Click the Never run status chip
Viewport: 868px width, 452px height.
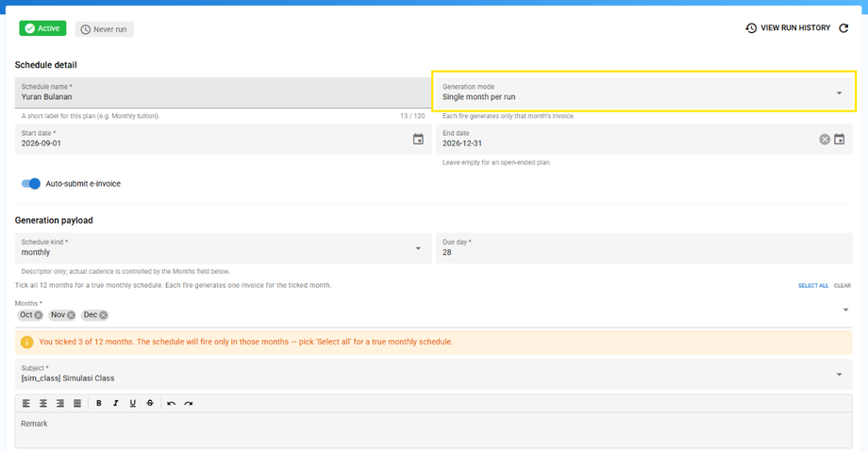tap(104, 29)
